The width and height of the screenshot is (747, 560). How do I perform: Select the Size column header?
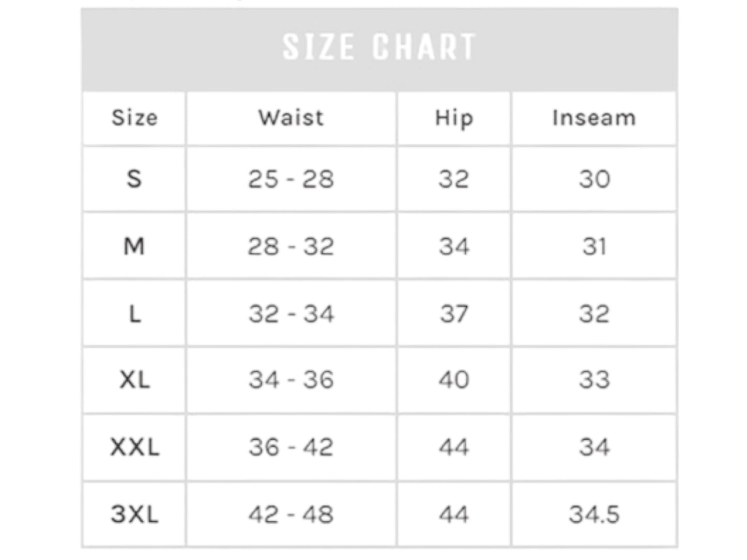click(134, 118)
